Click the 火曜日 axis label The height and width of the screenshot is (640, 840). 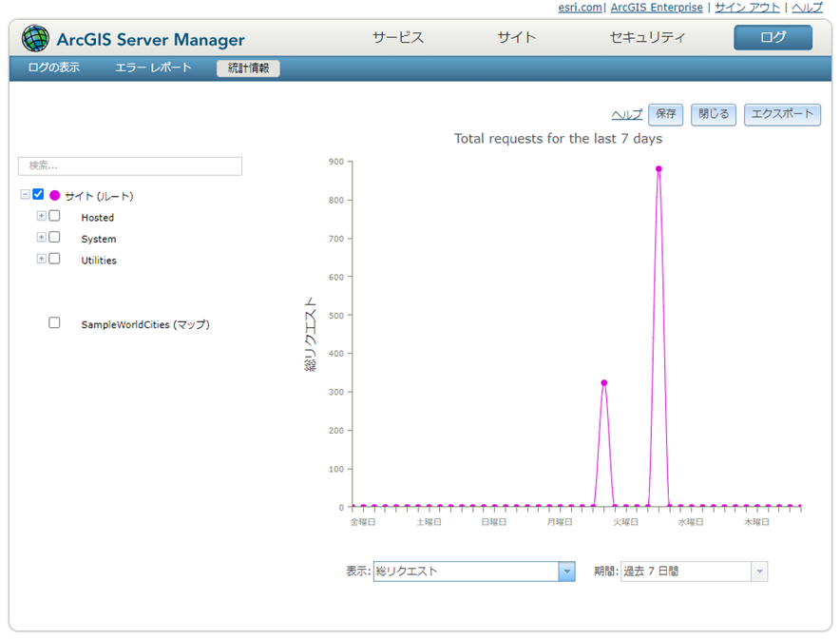click(625, 522)
